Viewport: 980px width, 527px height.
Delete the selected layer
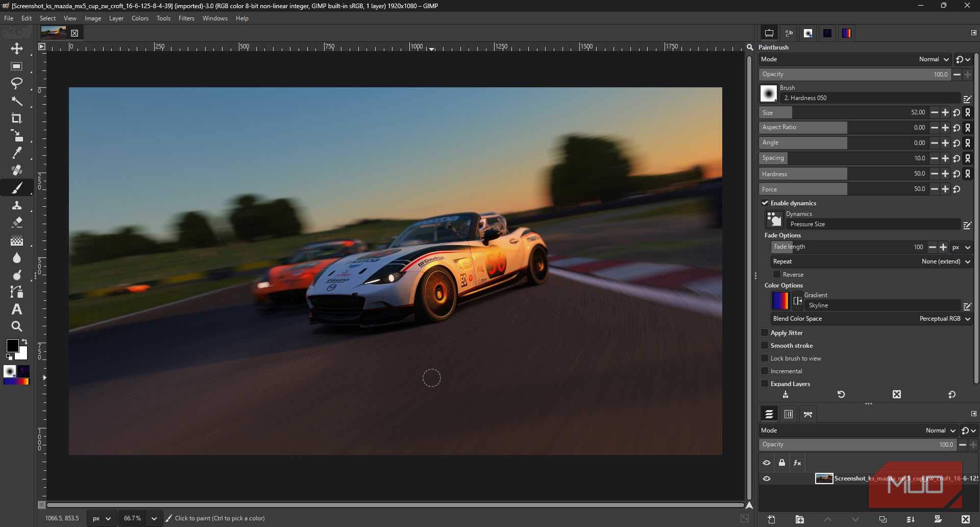(x=966, y=520)
